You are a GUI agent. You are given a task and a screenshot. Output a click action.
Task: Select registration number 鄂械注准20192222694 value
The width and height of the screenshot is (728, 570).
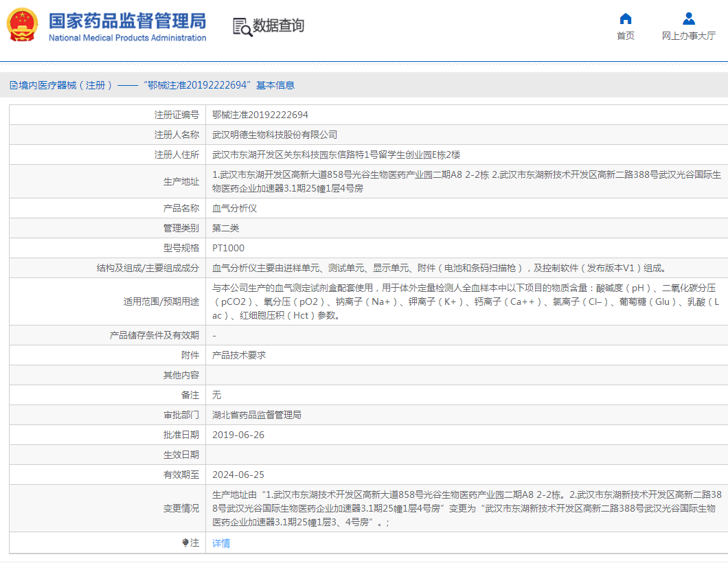(260, 115)
